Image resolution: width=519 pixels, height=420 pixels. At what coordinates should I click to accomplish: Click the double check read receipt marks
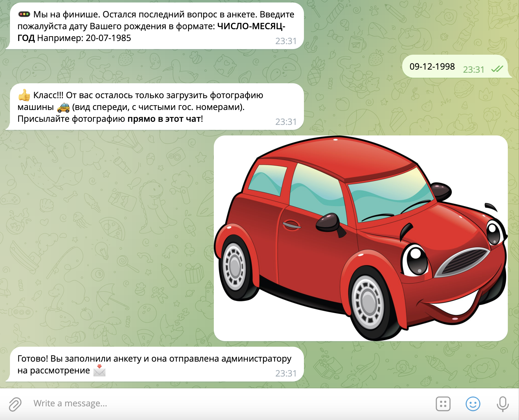[x=497, y=69]
